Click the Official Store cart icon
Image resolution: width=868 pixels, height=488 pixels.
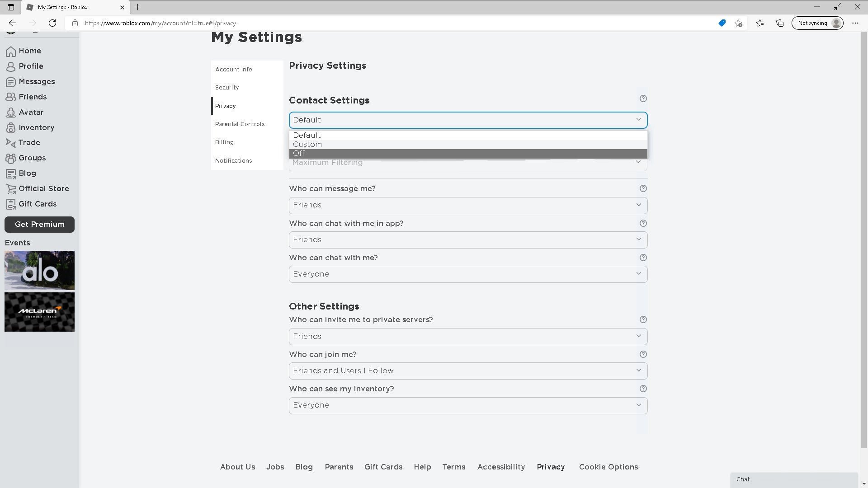(11, 189)
